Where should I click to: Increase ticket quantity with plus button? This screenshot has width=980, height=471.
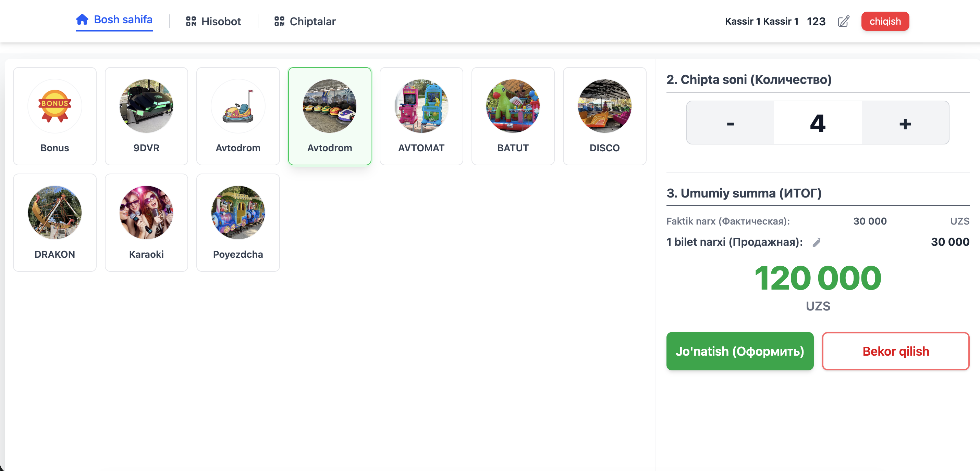click(x=905, y=123)
